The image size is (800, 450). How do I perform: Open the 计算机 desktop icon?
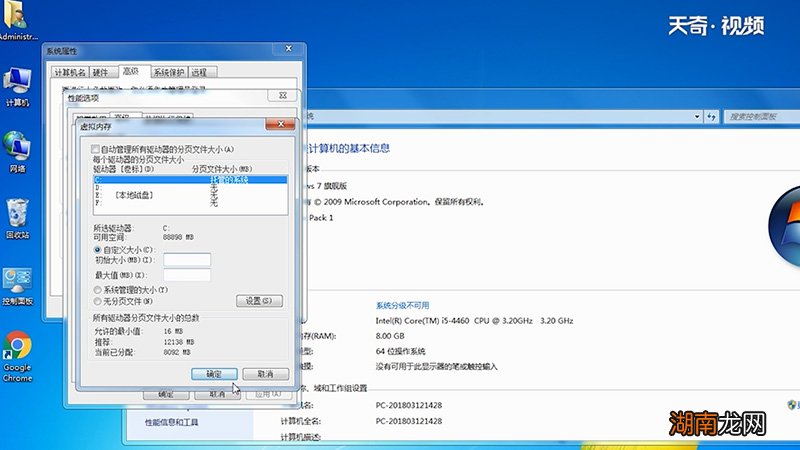pos(17,87)
